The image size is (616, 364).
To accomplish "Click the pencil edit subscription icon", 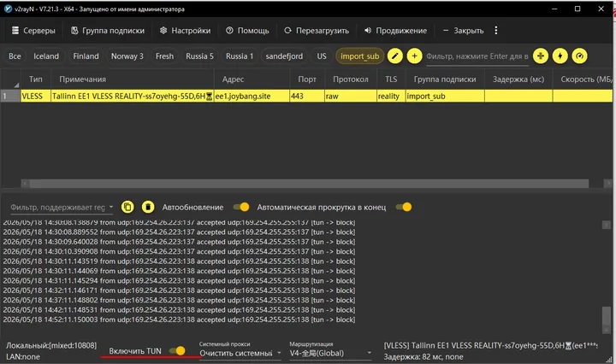I will 394,56.
